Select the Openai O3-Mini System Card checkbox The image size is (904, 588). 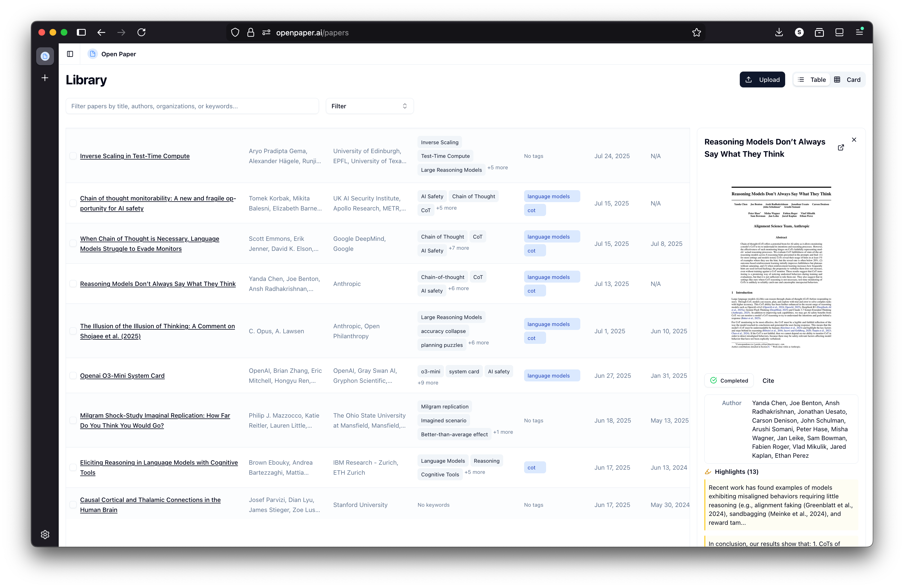73,376
